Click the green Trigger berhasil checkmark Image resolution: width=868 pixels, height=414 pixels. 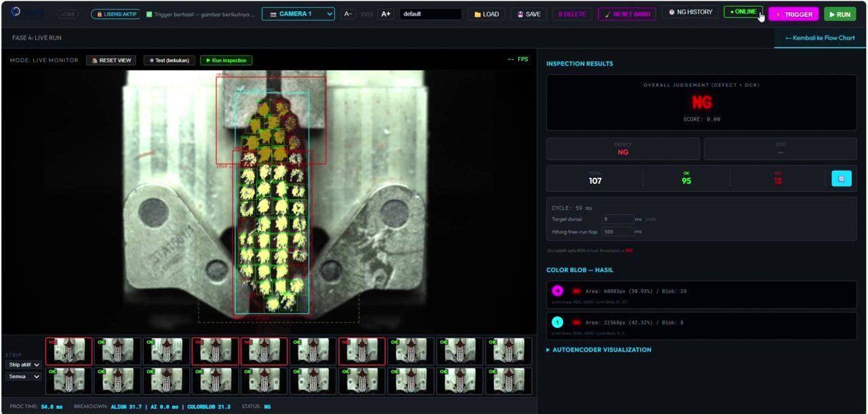[x=149, y=14]
